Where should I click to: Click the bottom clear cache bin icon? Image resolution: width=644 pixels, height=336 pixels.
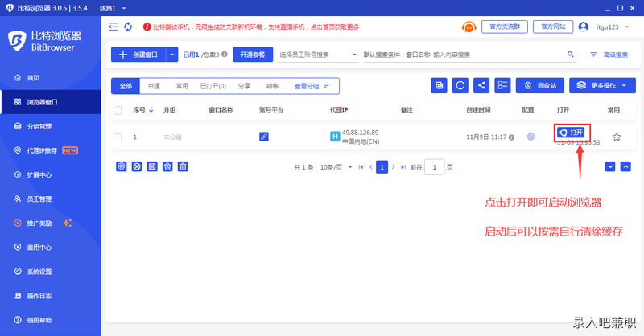click(167, 166)
